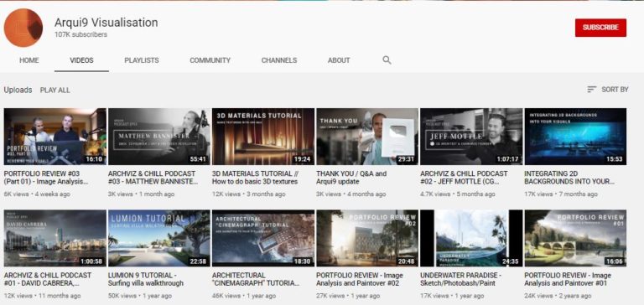Open David Cabrera podcast thumbnail
The height and width of the screenshot is (305, 644).
click(55, 239)
